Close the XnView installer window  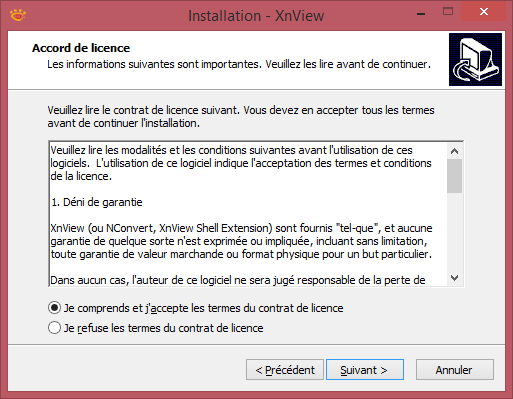point(483,12)
